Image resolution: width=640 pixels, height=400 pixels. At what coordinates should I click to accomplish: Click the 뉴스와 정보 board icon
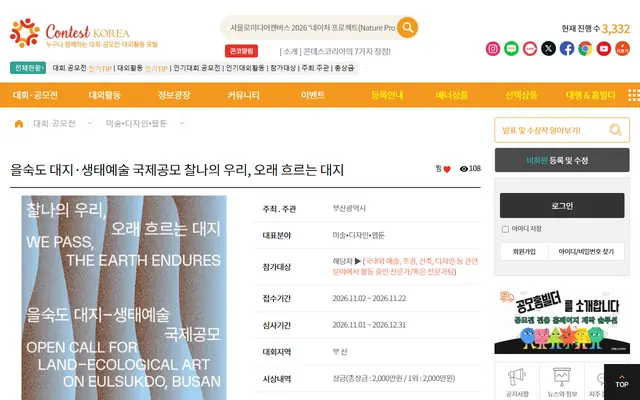click(x=562, y=376)
